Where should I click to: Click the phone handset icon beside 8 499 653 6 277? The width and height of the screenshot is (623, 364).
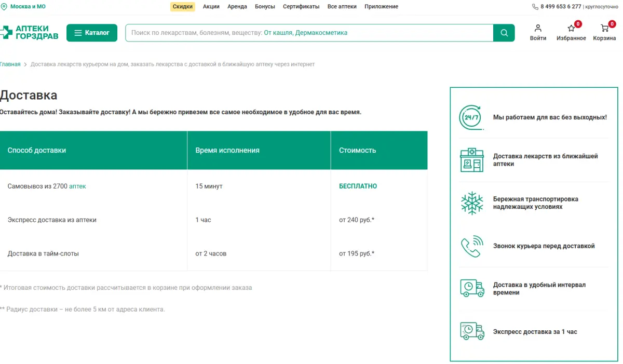pos(535,7)
